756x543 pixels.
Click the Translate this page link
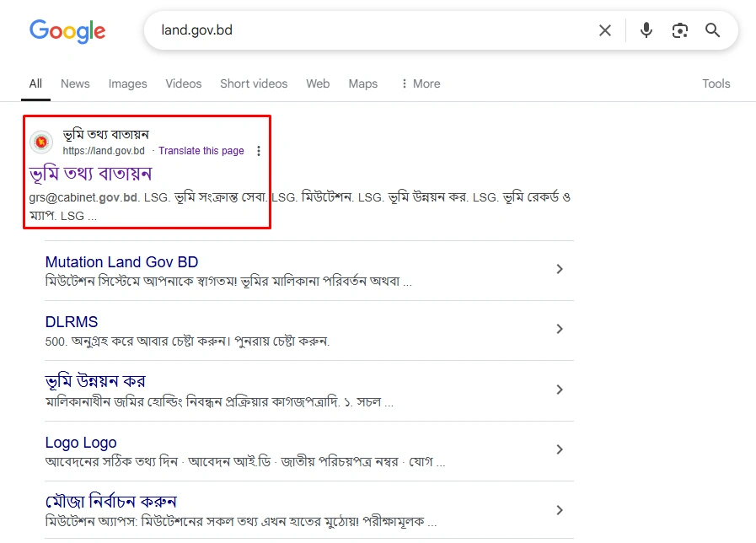click(x=201, y=151)
